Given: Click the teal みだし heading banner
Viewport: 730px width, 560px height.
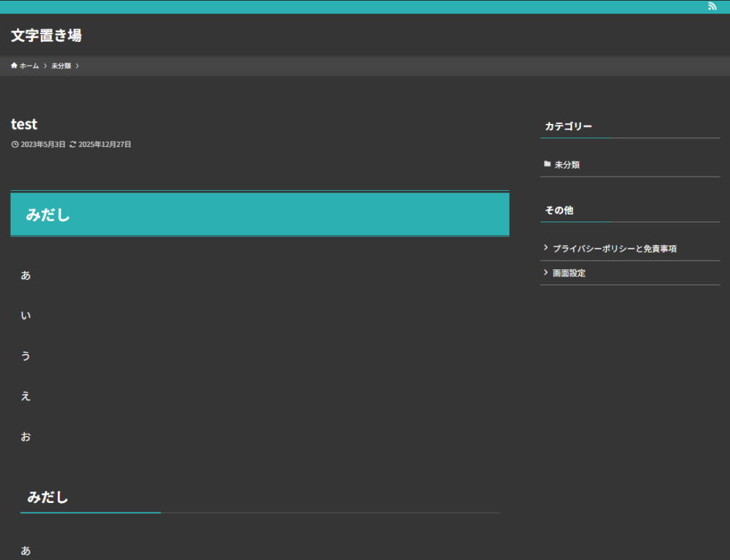Looking at the screenshot, I should click(x=259, y=214).
